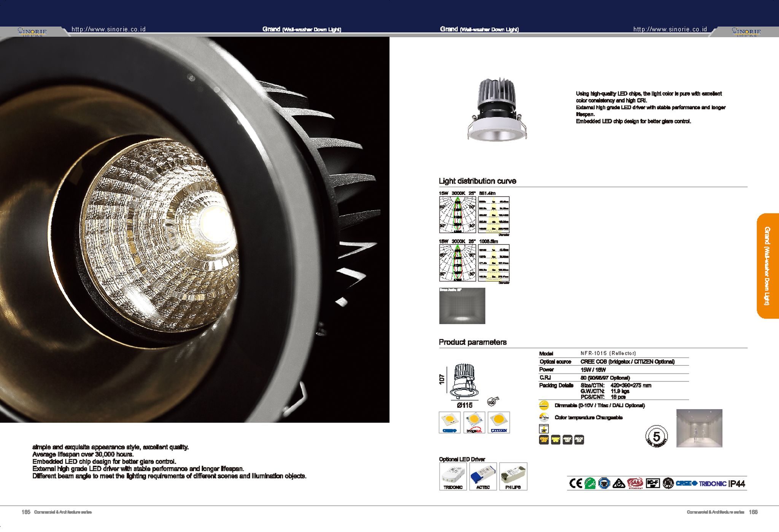Click the yellow Dimmable icon

[x=544, y=405]
